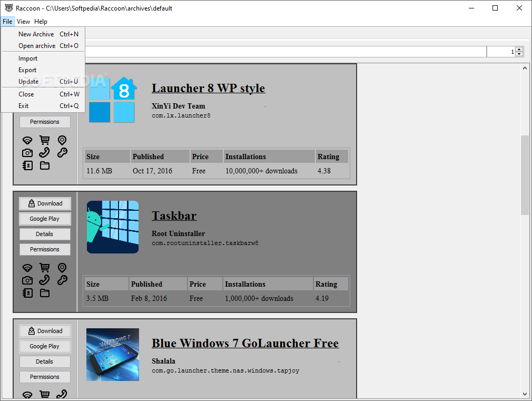
Task: Click the 10,000,000+ downloads value
Action: coord(261,171)
